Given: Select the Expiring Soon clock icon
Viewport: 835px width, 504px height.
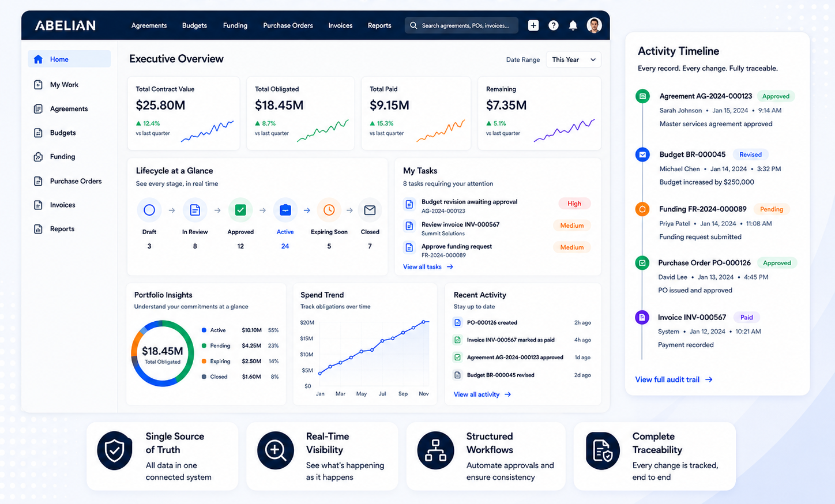Looking at the screenshot, I should (x=329, y=210).
